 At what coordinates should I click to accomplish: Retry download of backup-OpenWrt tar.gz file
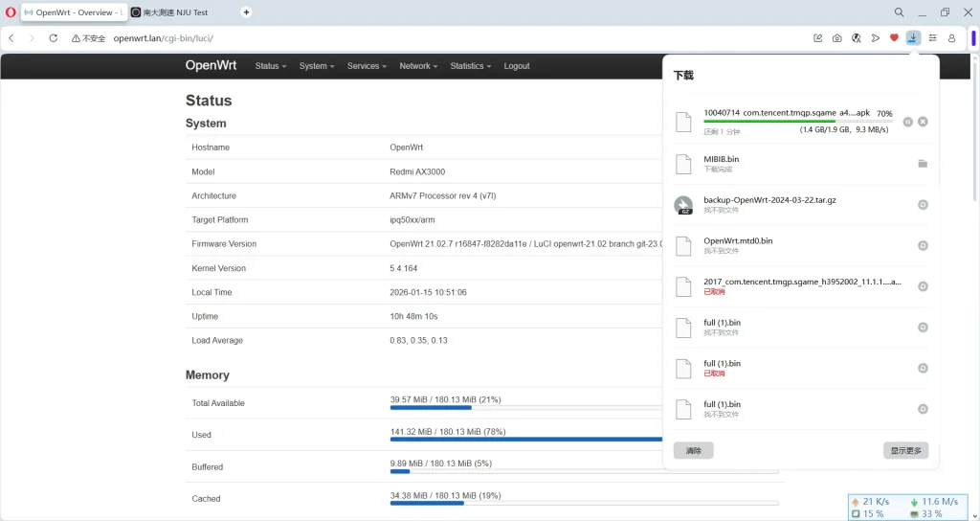(923, 205)
